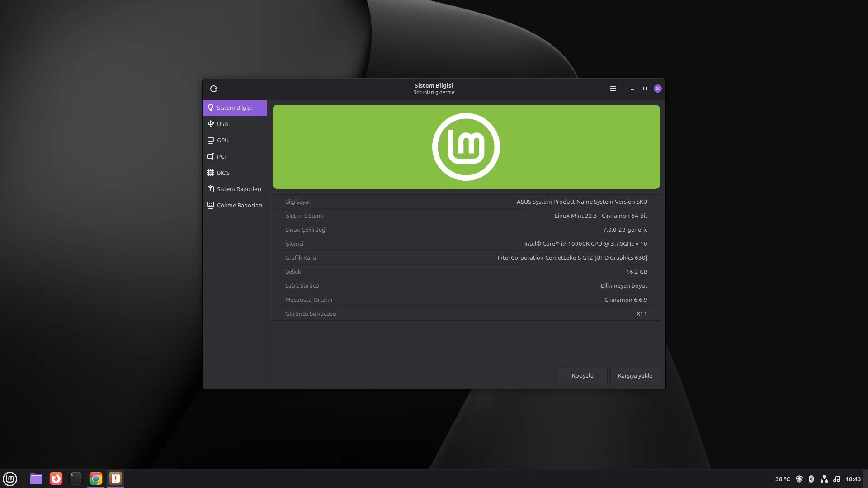Open the network tray icon
Image resolution: width=868 pixels, height=488 pixels.
coord(824,479)
